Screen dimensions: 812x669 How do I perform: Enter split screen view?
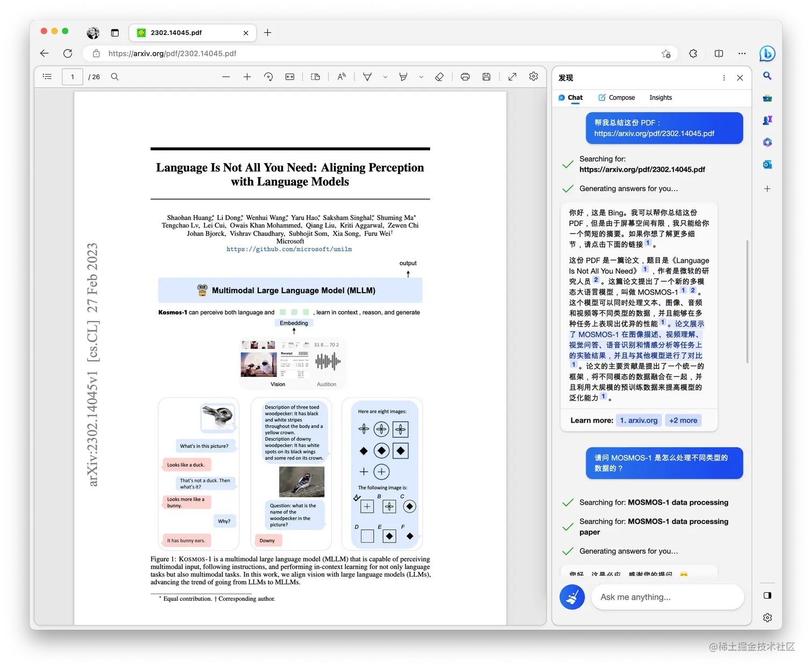(719, 54)
